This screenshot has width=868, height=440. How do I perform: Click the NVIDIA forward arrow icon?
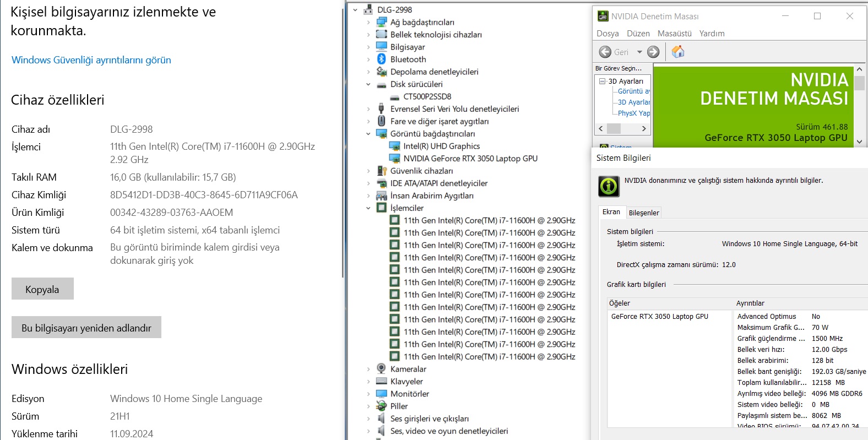653,52
